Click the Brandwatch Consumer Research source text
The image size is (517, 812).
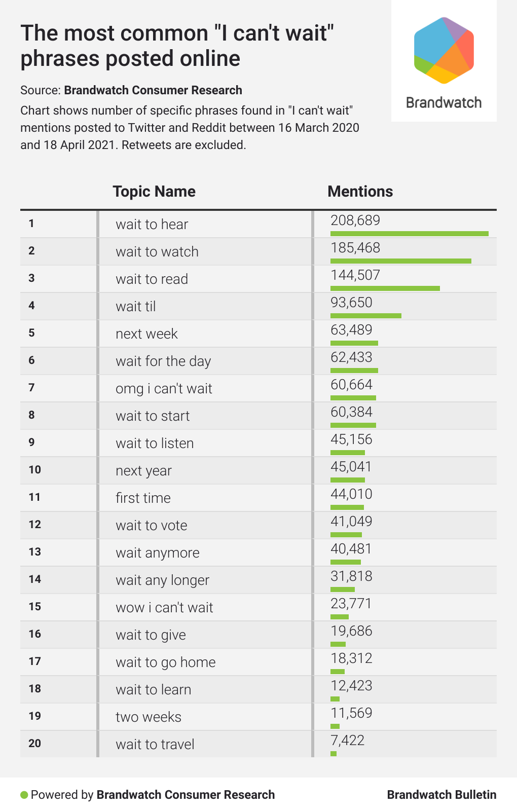pyautogui.click(x=153, y=90)
